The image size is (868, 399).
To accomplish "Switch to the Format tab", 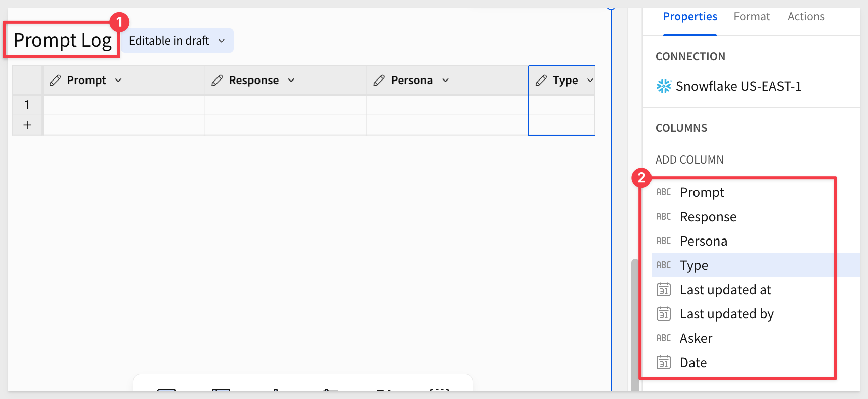I will 752,17.
